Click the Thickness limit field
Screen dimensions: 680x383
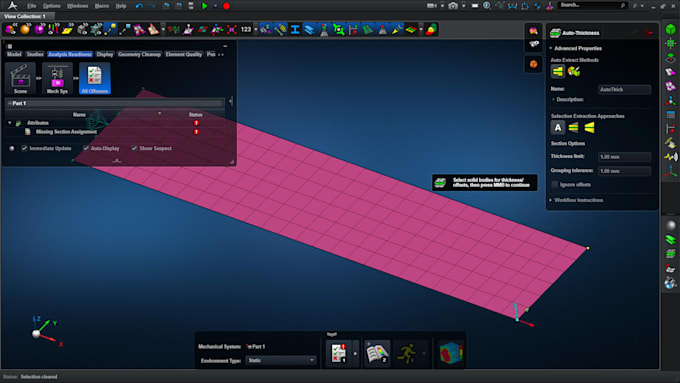(624, 157)
